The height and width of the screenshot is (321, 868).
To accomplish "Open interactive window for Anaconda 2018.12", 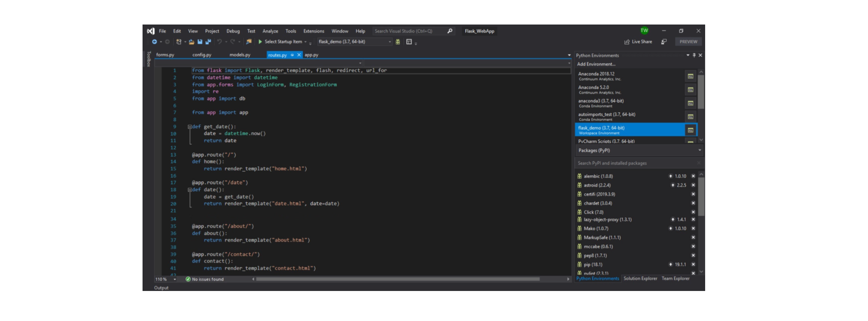I will [690, 76].
